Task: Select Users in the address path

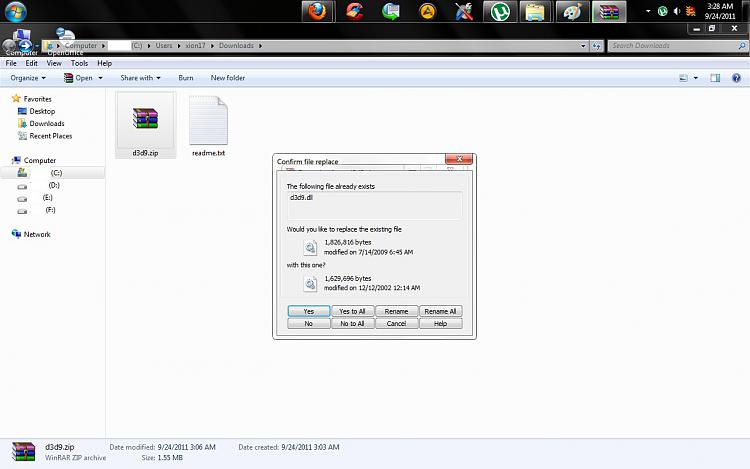Action: point(164,46)
